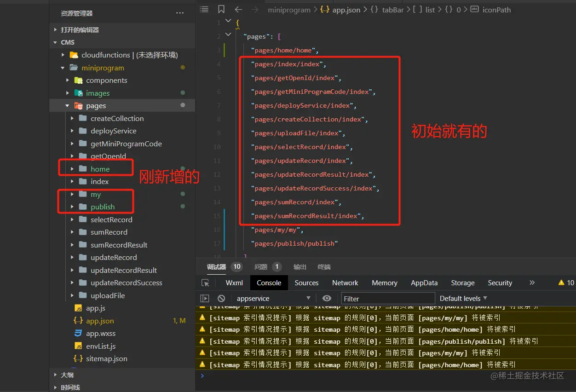Clear the console with the ban icon
The height and width of the screenshot is (392, 576).
221,298
